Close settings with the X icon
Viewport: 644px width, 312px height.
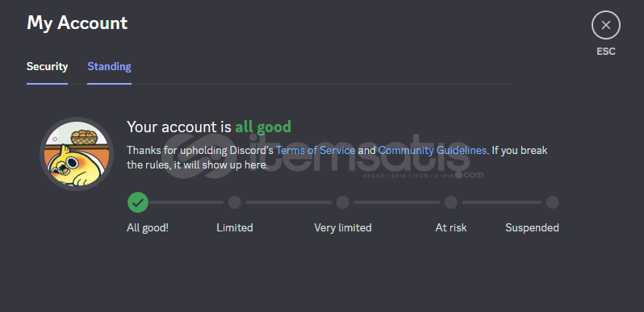point(606,25)
